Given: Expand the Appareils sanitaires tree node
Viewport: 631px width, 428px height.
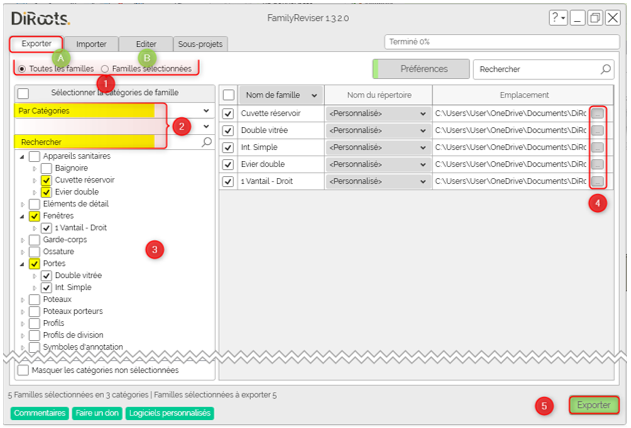Looking at the screenshot, I should (x=22, y=157).
